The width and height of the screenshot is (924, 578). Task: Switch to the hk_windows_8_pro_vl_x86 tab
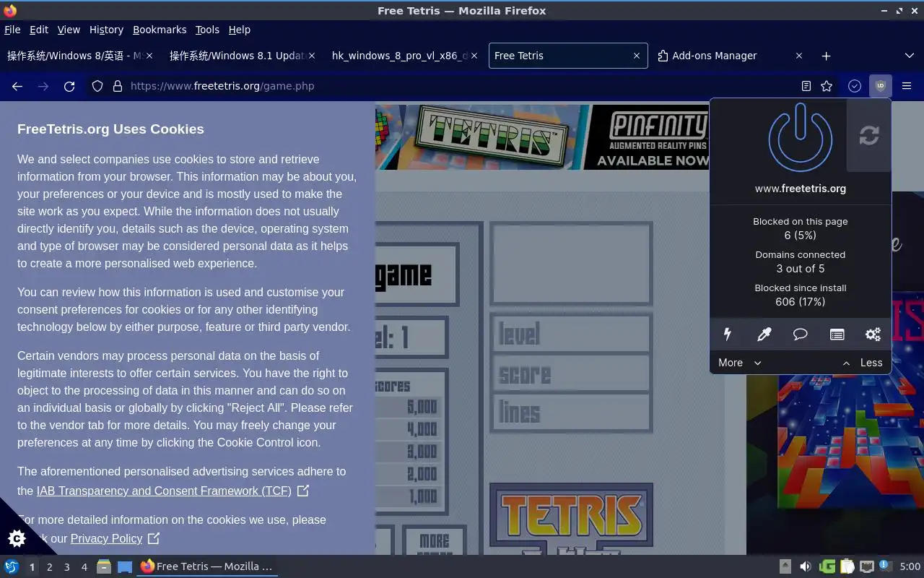pos(406,56)
